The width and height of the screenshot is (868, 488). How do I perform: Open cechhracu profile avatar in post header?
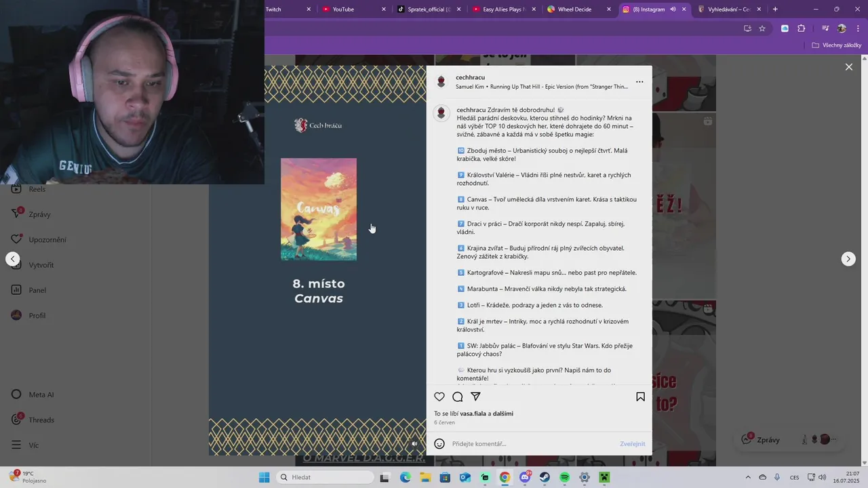click(441, 82)
